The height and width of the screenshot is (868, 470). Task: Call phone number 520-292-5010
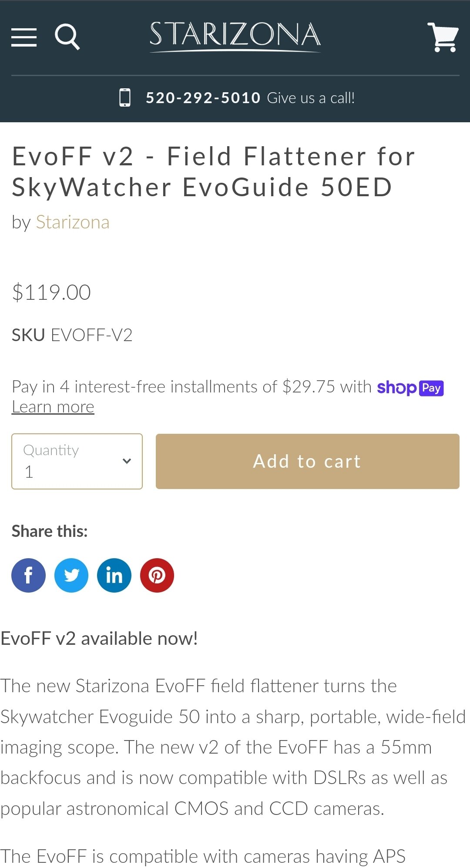[203, 98]
